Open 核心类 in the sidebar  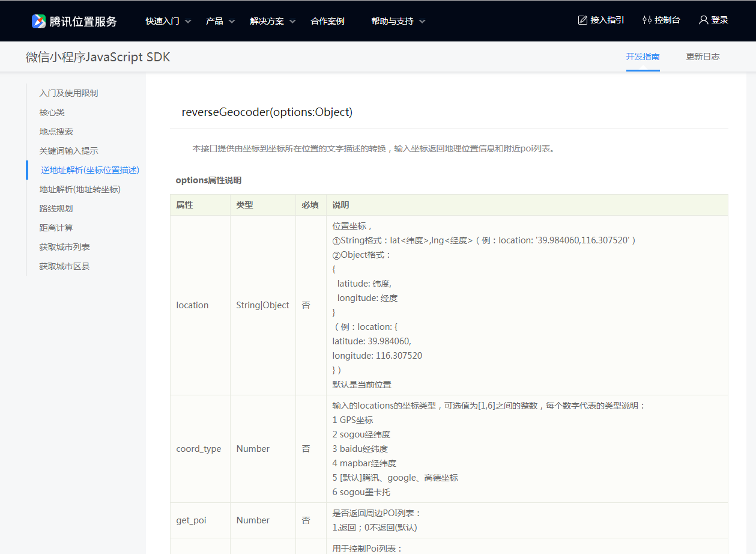(52, 112)
